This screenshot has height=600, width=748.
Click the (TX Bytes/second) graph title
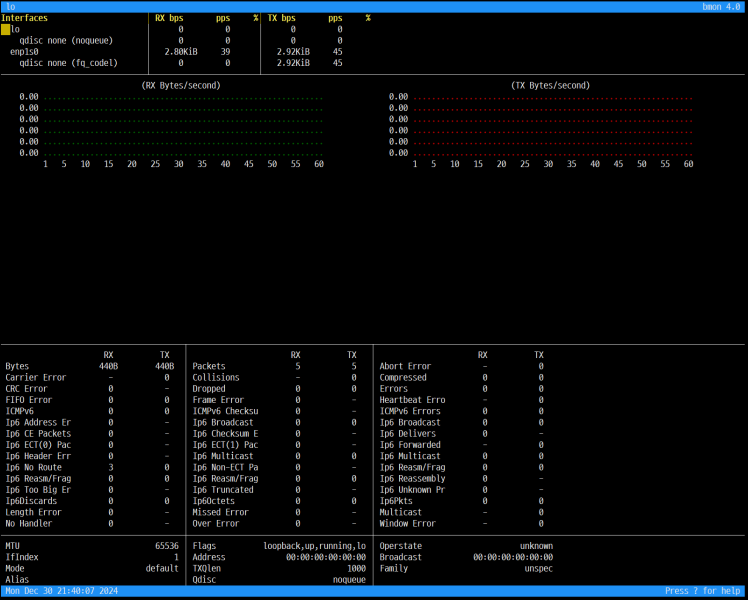coord(551,85)
